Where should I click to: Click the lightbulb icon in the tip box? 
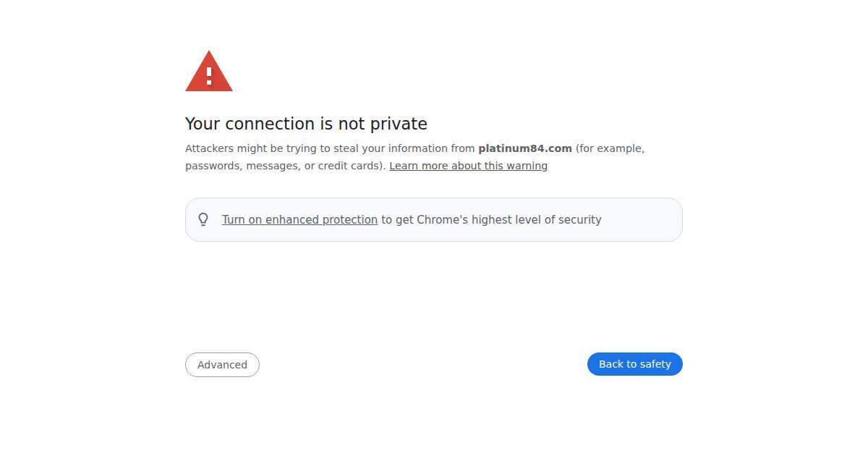(x=203, y=219)
